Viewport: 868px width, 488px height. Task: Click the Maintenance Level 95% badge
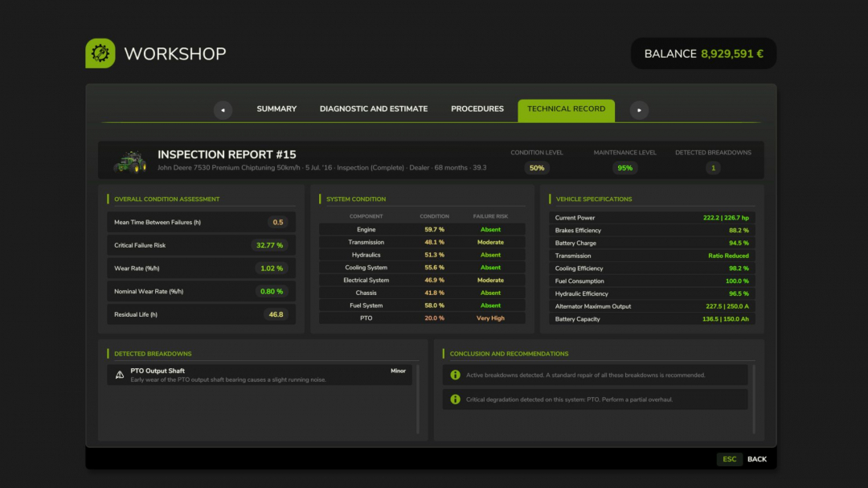point(625,168)
